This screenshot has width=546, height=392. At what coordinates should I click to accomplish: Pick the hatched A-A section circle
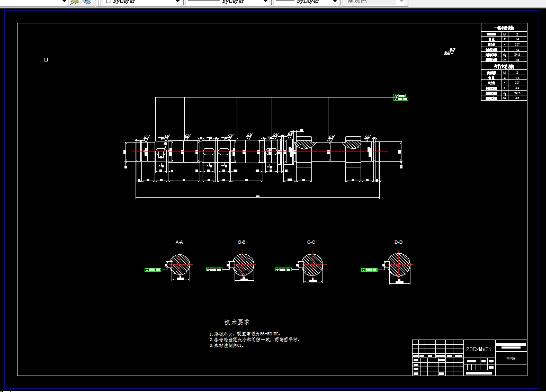click(x=180, y=264)
